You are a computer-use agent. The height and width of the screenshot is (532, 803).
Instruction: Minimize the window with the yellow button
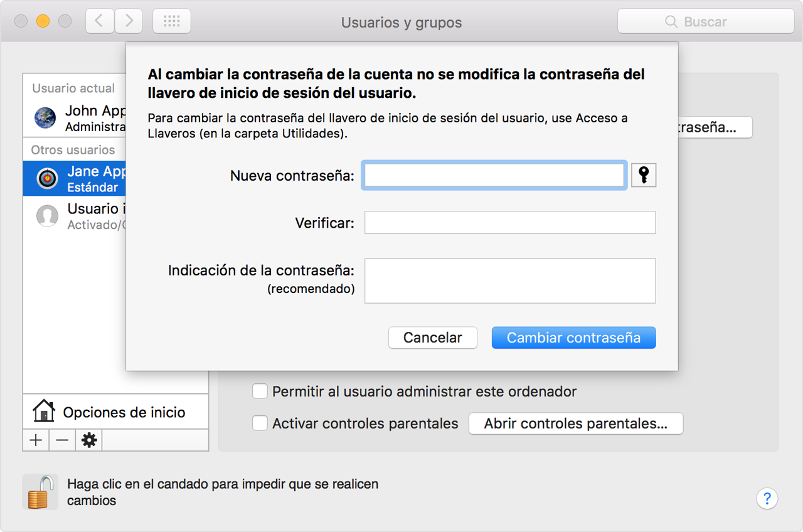(x=43, y=21)
